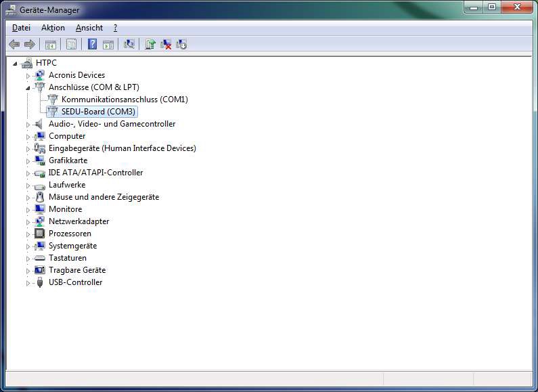Screen dimensions: 538x392
Task: Collapse the Anschlüsse (COM & LPT) node
Action: pyautogui.click(x=28, y=88)
